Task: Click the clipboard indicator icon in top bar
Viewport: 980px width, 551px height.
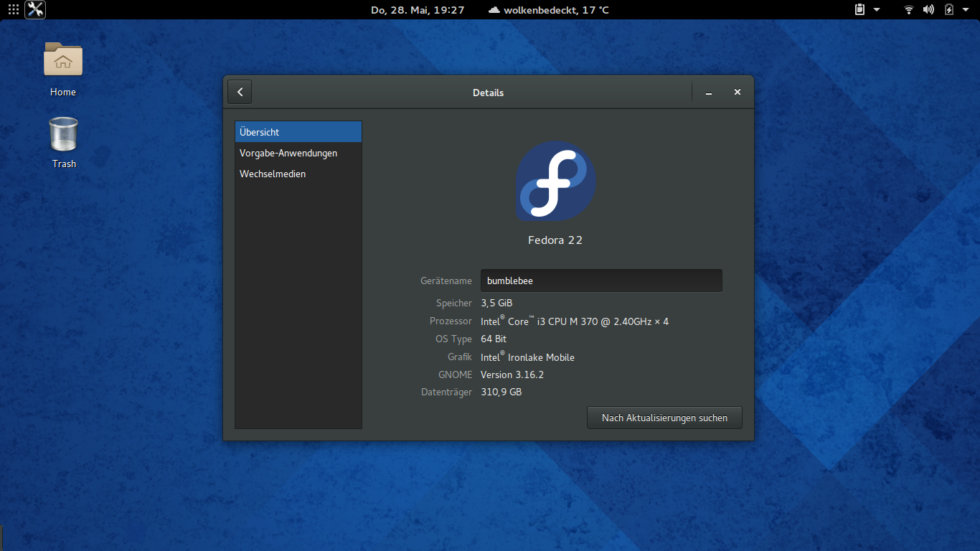Action: [860, 9]
